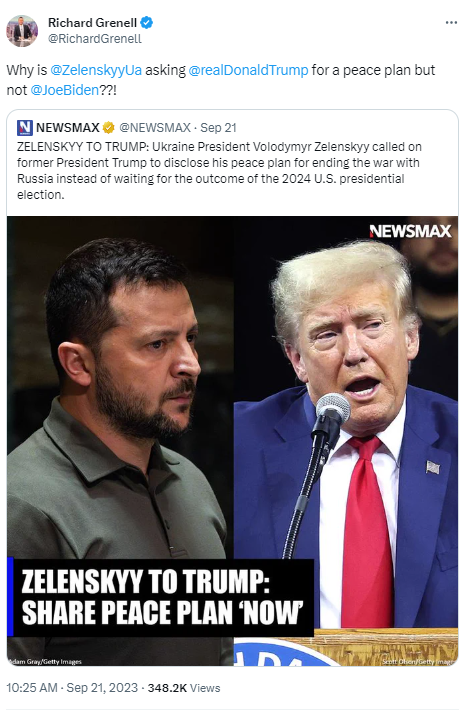
Task: Click the main tweet text body
Action: (x=221, y=80)
